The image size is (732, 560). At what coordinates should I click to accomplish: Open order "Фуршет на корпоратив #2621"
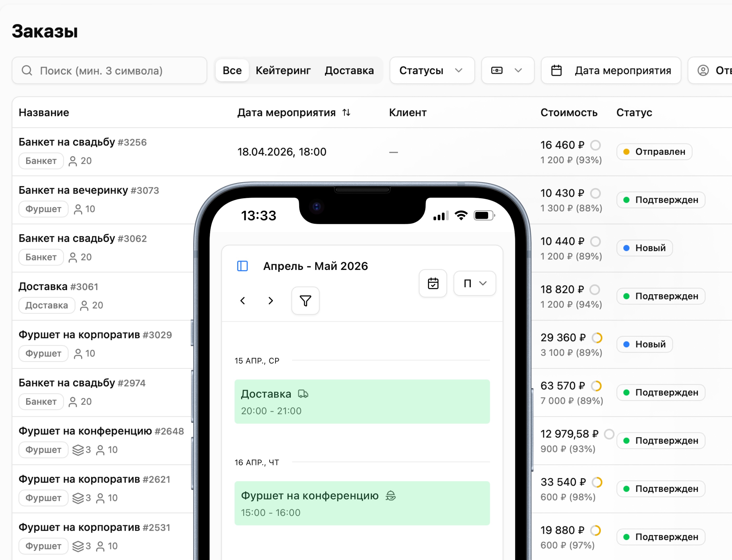point(94,479)
